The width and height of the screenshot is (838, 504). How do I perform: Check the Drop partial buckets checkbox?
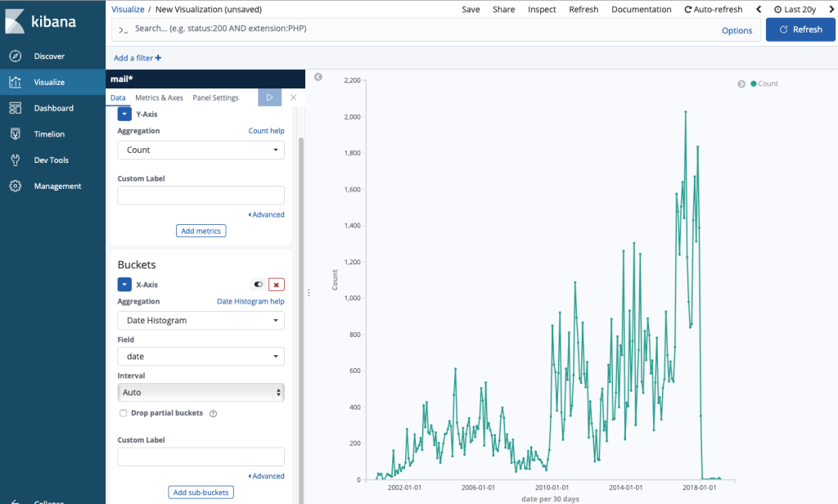(x=124, y=413)
